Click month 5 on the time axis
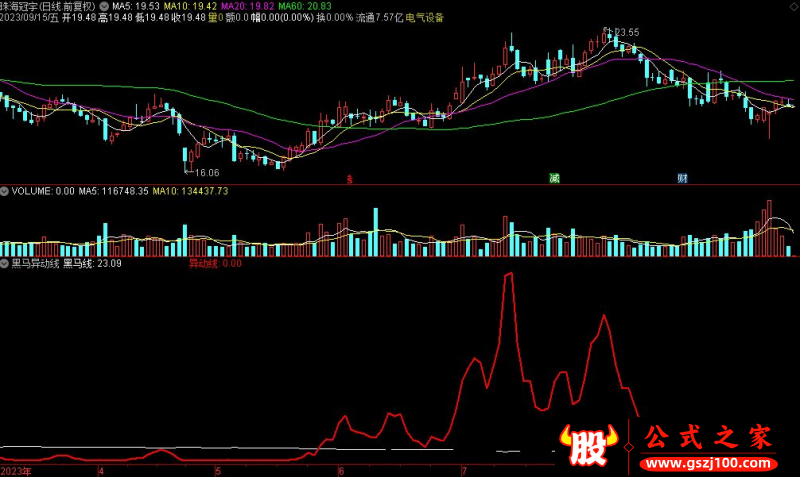This screenshot has width=800, height=477. point(218,471)
